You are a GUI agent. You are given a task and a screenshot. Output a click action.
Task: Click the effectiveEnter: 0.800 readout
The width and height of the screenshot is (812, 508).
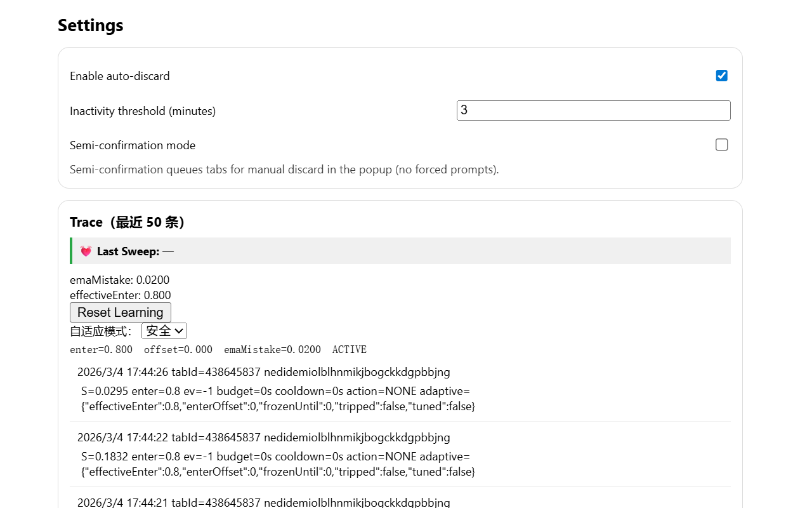(121, 295)
